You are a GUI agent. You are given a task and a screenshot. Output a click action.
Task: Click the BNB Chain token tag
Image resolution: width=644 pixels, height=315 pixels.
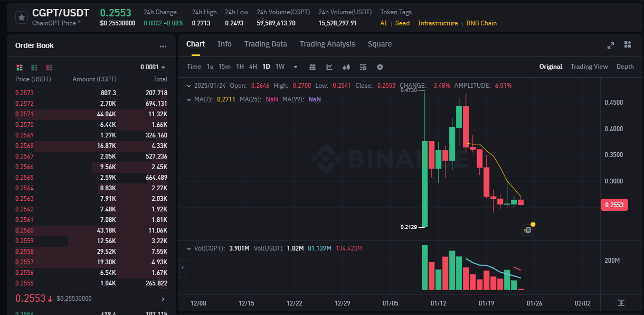[481, 23]
